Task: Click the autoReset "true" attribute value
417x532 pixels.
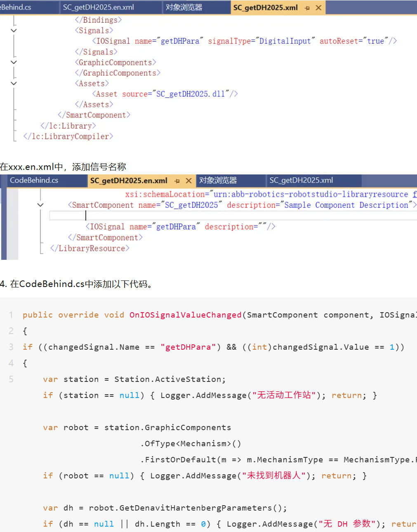Action: pyautogui.click(x=375, y=41)
